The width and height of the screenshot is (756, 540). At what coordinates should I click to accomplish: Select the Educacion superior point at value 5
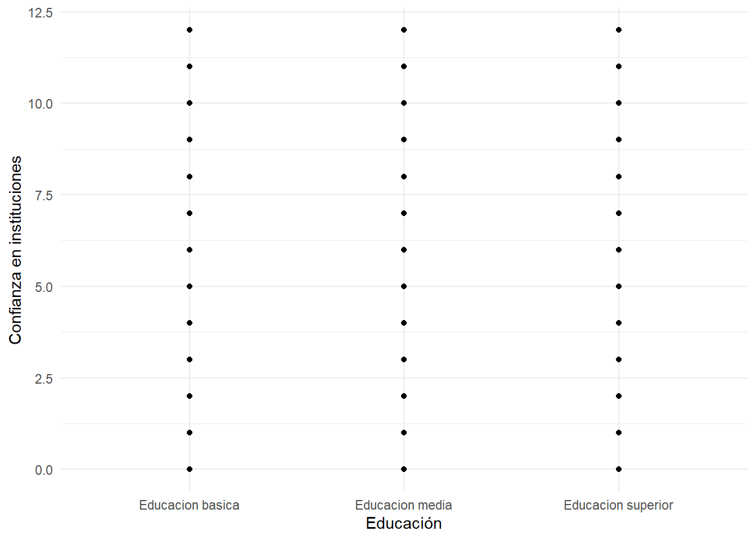(619, 286)
